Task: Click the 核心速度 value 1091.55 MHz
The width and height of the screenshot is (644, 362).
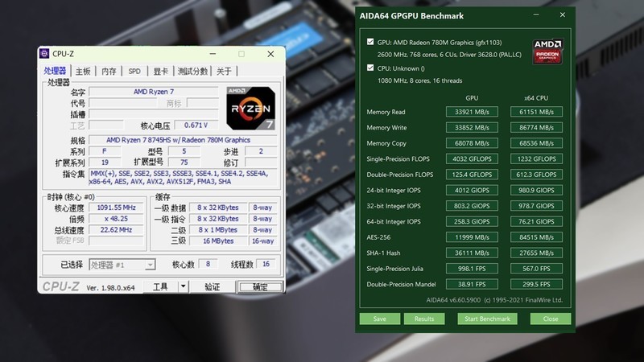Action: tap(116, 208)
